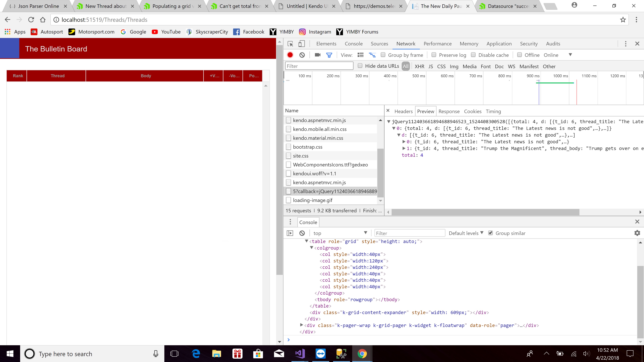The width and height of the screenshot is (644, 362).
Task: Open Visual Studio from the taskbar
Action: point(300,354)
